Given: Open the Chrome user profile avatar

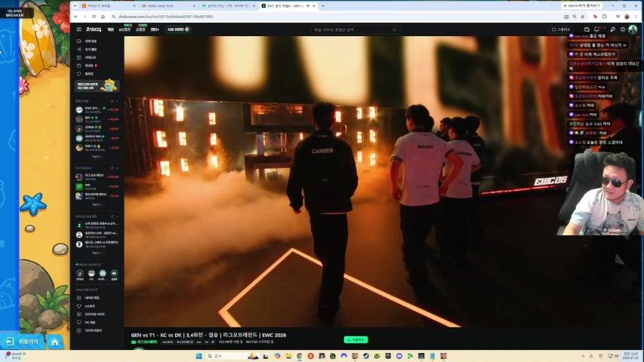Looking at the screenshot, I should pyautogui.click(x=627, y=17).
